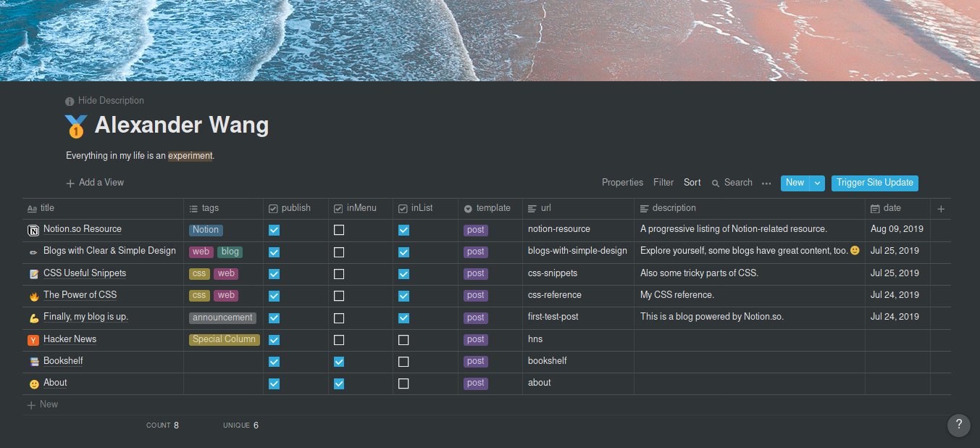Click the date cell Aug 09, 2019
Viewport: 980px width, 448px height.
(897, 229)
